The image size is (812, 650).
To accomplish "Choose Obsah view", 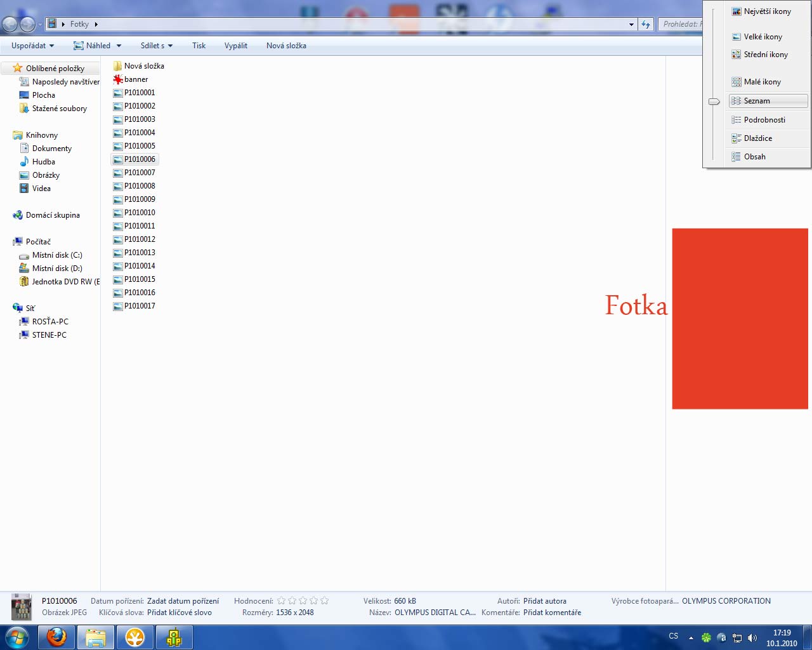I will pos(768,157).
